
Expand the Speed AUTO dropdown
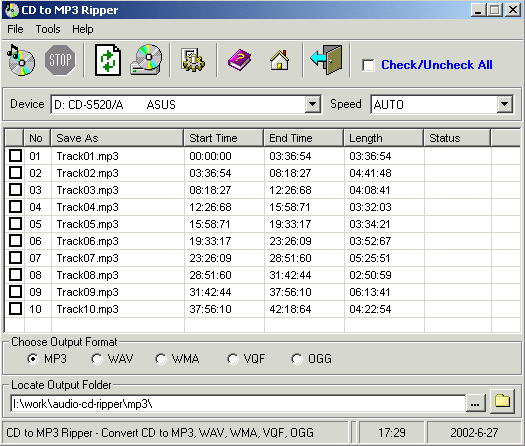pyautogui.click(x=505, y=104)
